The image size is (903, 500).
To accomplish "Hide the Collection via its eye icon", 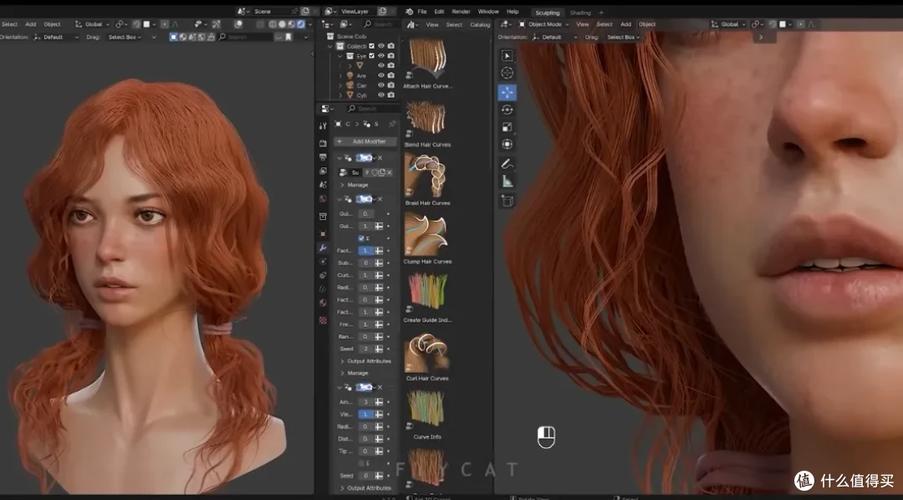I will coord(381,46).
